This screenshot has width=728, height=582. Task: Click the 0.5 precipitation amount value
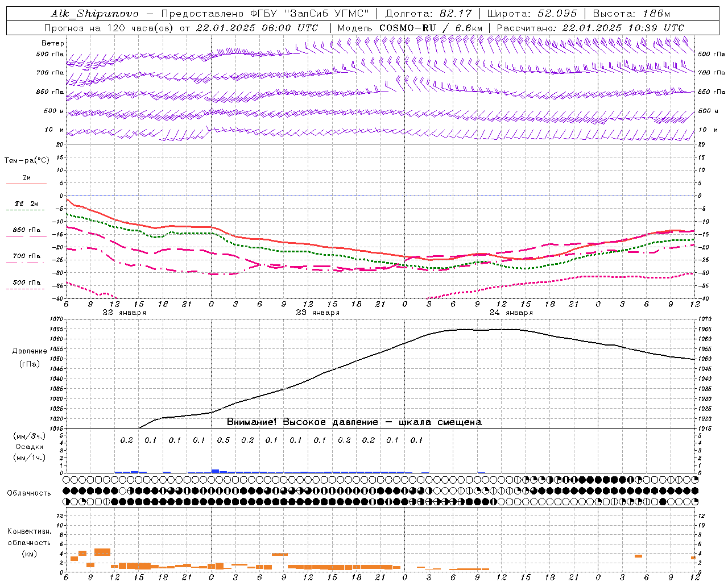pyautogui.click(x=224, y=440)
